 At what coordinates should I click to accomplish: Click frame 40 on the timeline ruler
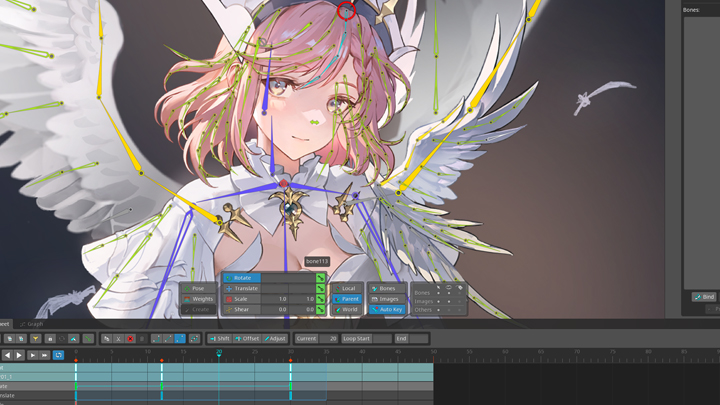click(x=362, y=353)
